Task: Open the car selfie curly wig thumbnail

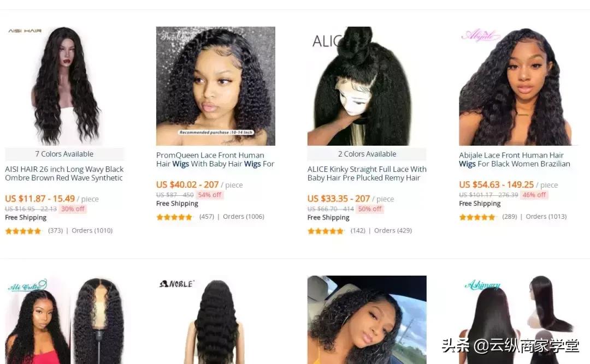Action: pos(367,320)
